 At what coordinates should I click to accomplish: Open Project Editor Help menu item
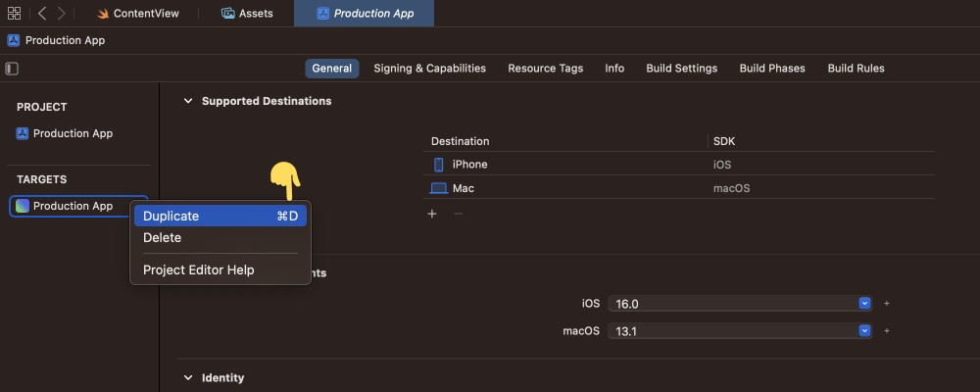pos(198,269)
